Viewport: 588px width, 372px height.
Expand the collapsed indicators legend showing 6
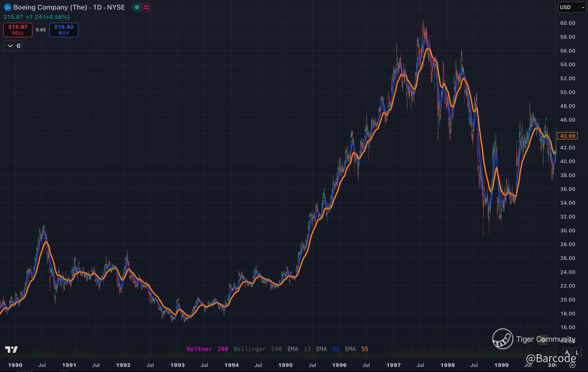pos(13,46)
